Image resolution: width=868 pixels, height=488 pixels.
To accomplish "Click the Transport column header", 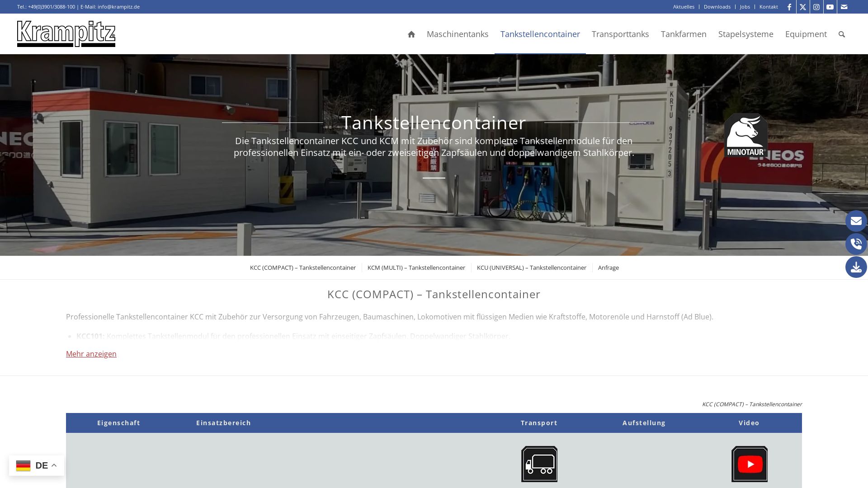I will [539, 423].
